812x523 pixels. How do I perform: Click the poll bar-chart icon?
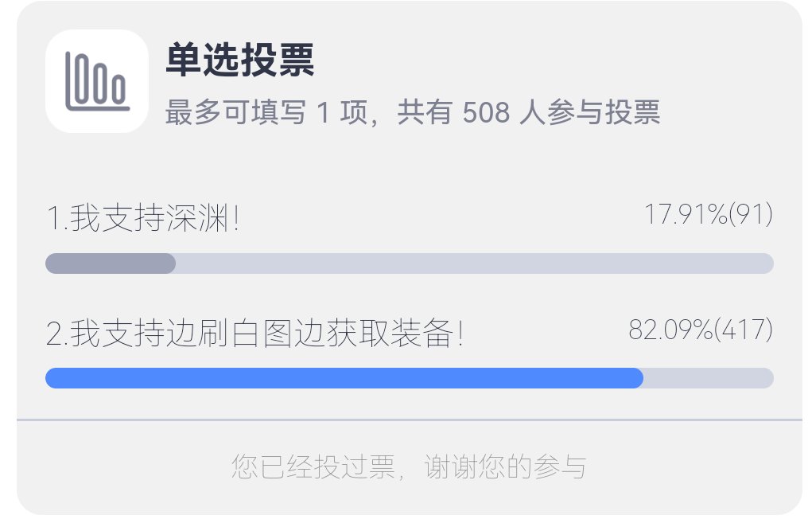pos(96,80)
